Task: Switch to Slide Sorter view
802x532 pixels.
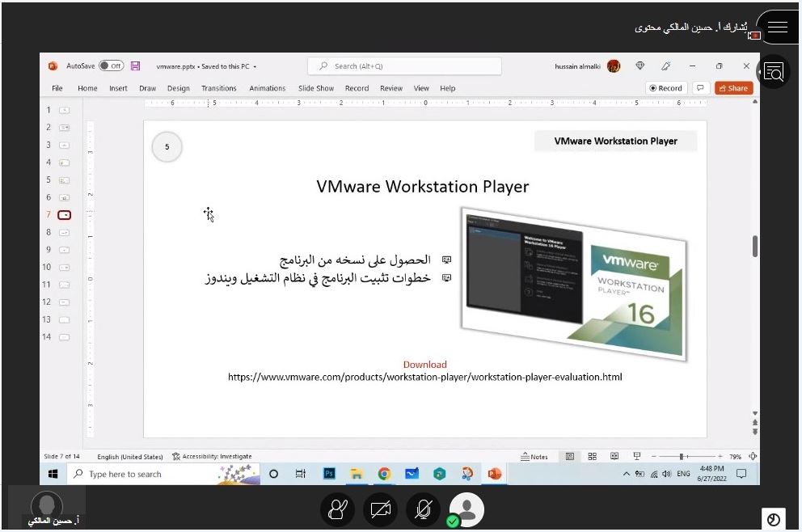Action: click(x=593, y=457)
